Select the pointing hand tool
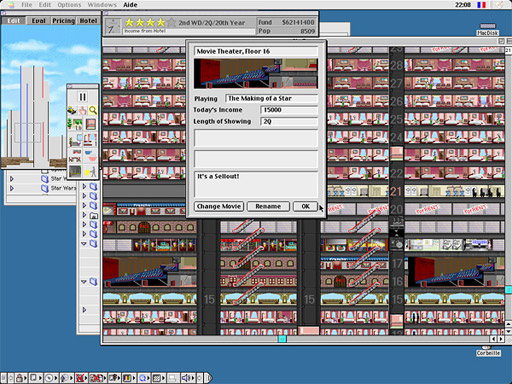512x384 pixels. point(82,110)
